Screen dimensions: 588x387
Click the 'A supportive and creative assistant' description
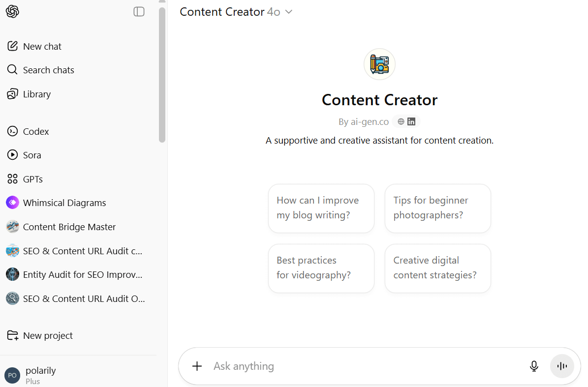[379, 141]
